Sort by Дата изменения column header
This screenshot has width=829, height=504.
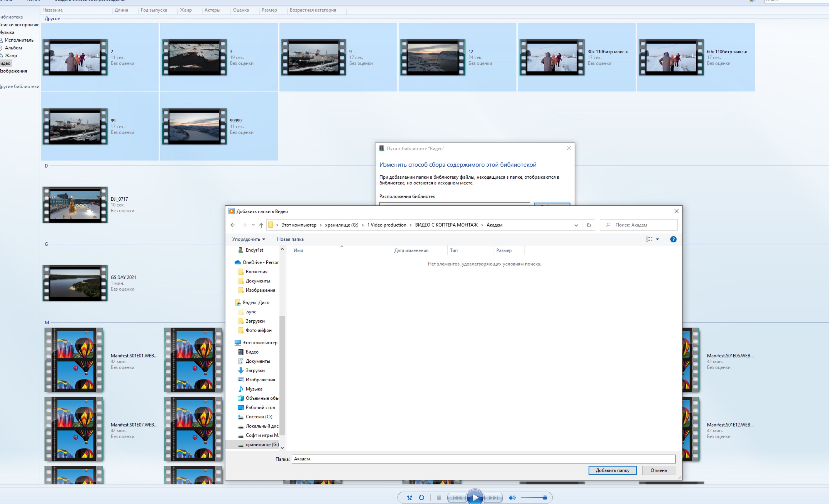coord(411,250)
